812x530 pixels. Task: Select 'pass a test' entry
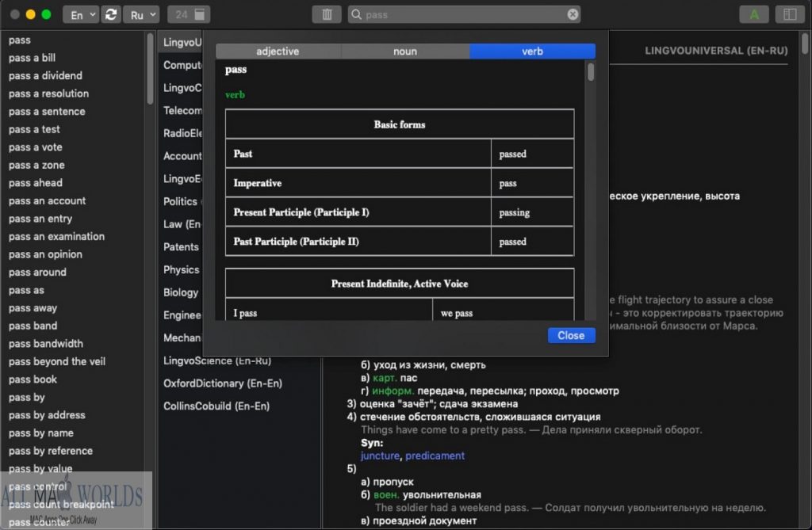[x=34, y=129]
